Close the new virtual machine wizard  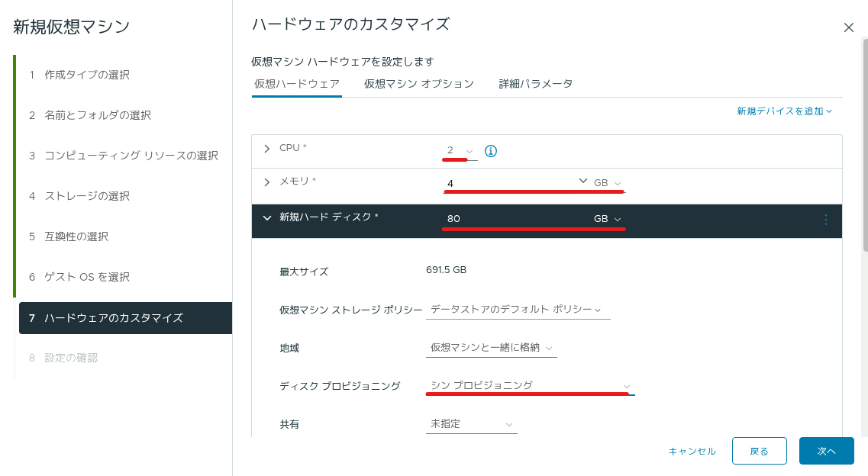[x=849, y=27]
